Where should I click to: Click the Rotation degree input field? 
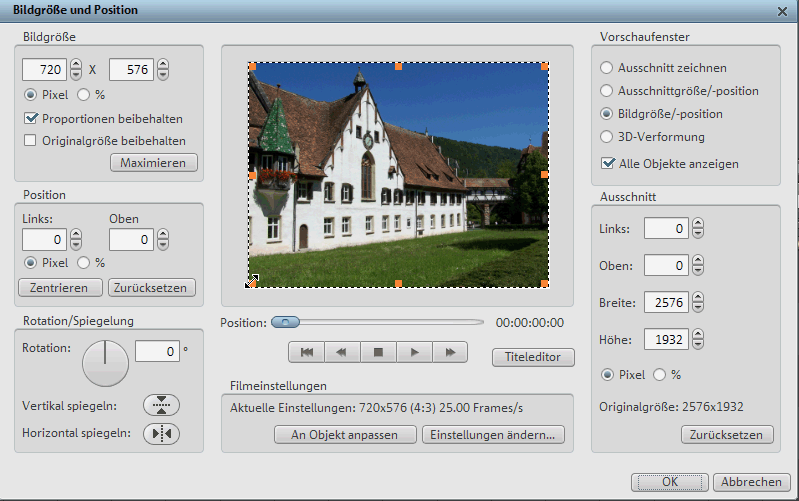point(157,351)
